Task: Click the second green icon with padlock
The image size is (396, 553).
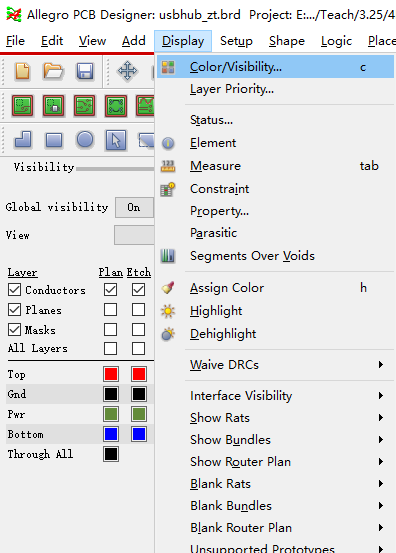Action: (x=54, y=105)
